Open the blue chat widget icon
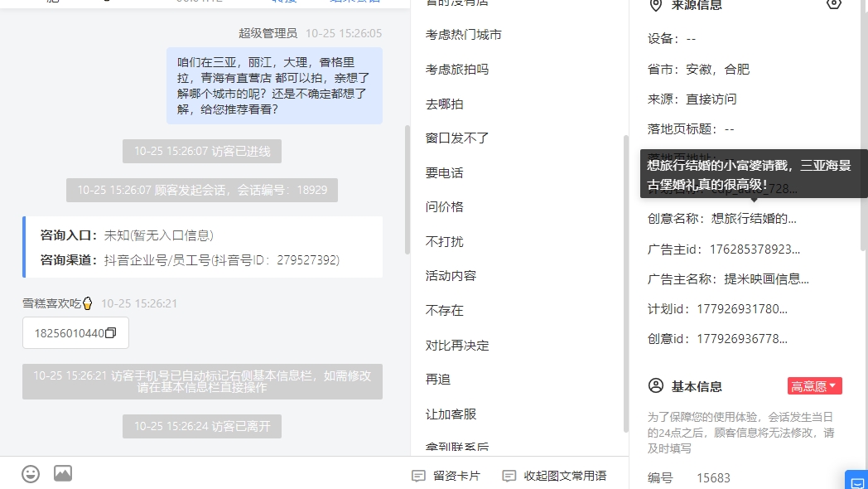Image resolution: width=868 pixels, height=489 pixels. [856, 480]
